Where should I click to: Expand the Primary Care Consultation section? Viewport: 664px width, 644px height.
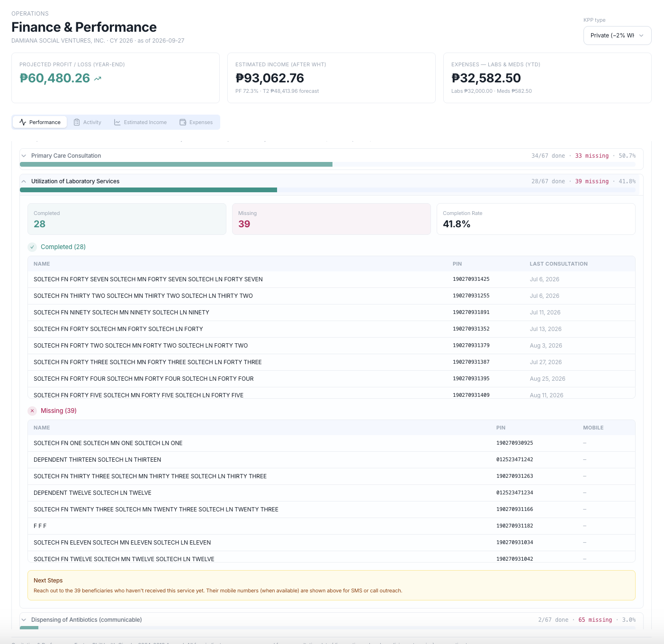pos(332,156)
